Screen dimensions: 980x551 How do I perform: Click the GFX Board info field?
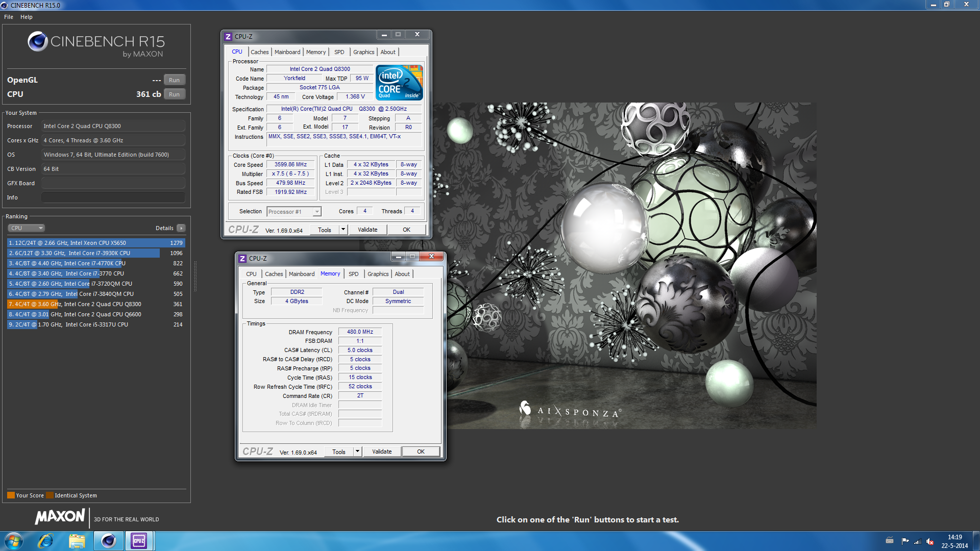pos(113,183)
